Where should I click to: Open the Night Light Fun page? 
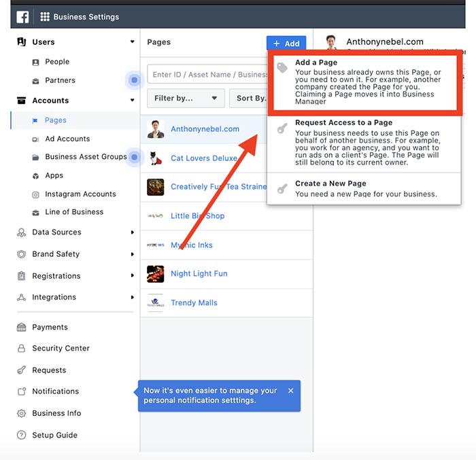tap(199, 274)
